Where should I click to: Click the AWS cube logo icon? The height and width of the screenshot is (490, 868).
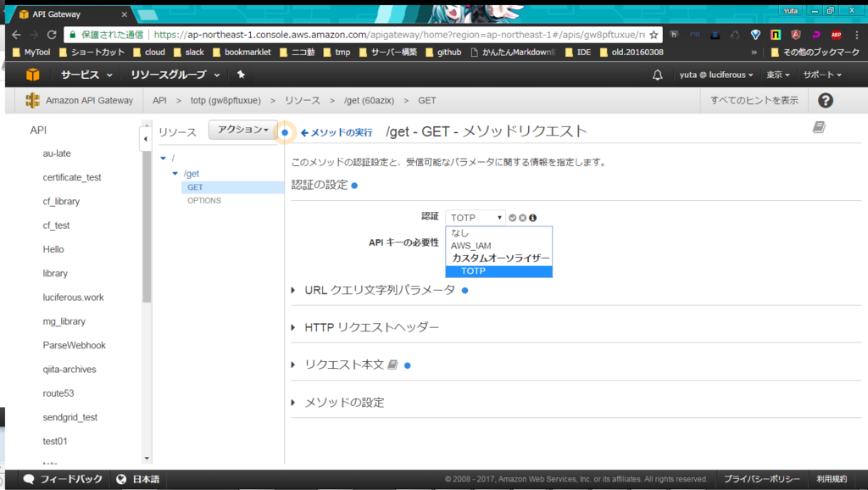[33, 75]
